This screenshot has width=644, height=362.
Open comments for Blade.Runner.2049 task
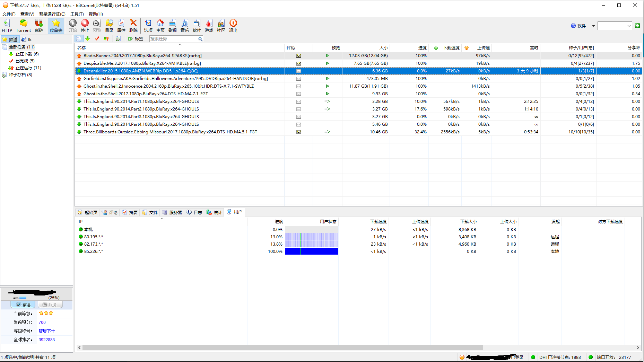[x=299, y=56]
